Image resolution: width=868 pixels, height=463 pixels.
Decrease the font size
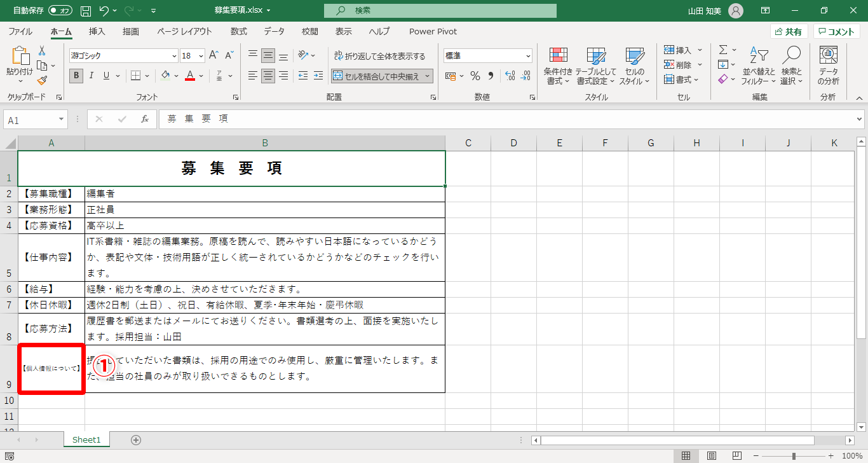click(x=229, y=56)
